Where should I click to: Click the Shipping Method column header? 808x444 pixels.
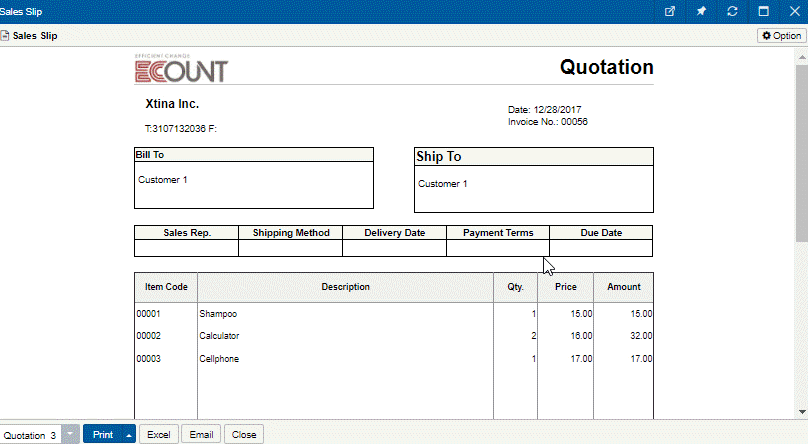coord(291,233)
